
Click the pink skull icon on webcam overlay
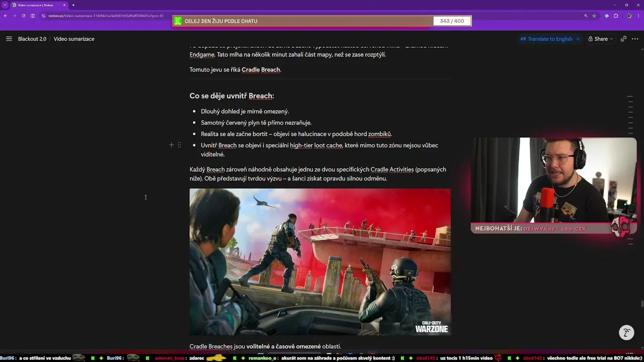pos(621,227)
